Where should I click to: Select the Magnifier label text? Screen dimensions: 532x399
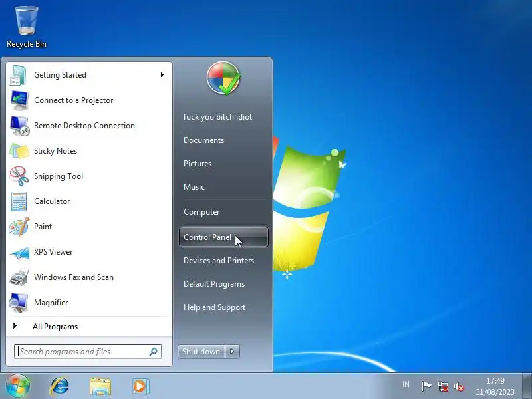[51, 303]
